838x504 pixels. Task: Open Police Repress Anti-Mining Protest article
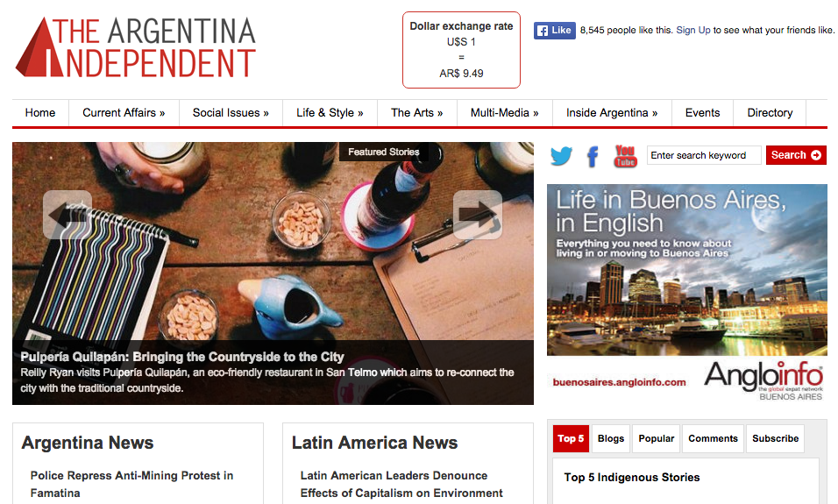click(x=131, y=484)
